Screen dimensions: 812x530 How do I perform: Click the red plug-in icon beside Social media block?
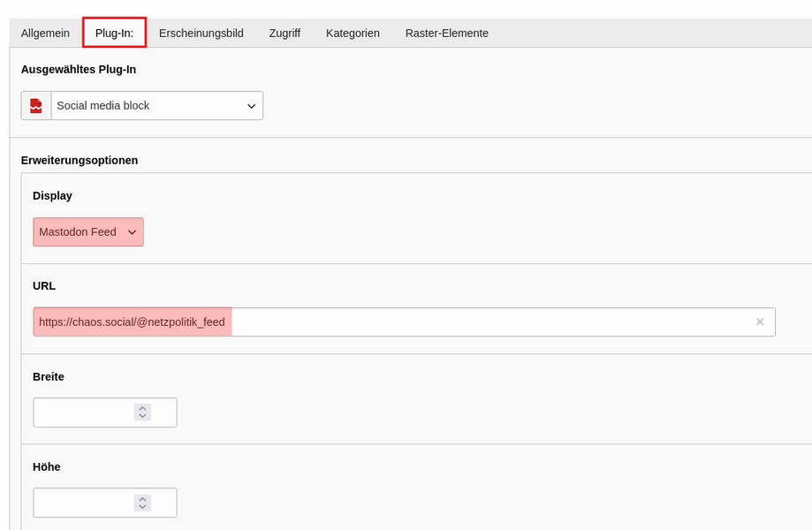[x=35, y=106]
